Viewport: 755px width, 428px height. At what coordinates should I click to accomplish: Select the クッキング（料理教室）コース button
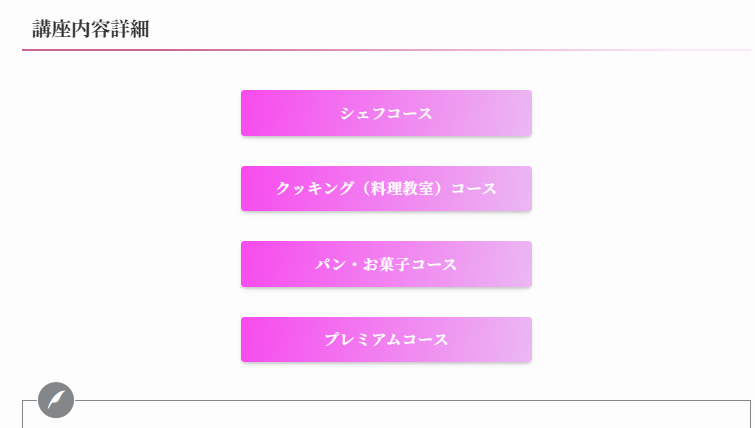click(386, 189)
